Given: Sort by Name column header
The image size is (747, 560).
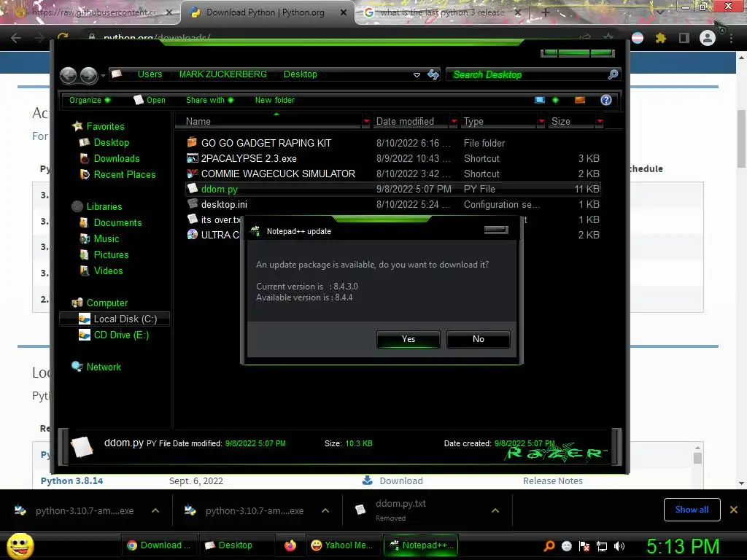Looking at the screenshot, I should 269,122.
